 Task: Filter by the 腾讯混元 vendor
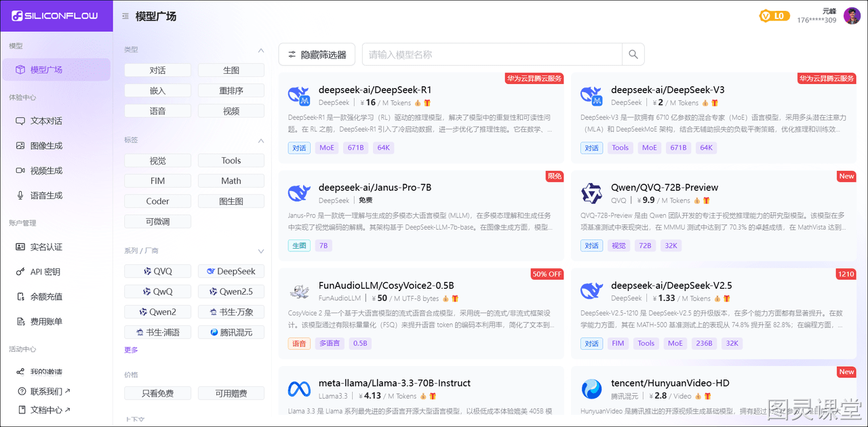(231, 332)
